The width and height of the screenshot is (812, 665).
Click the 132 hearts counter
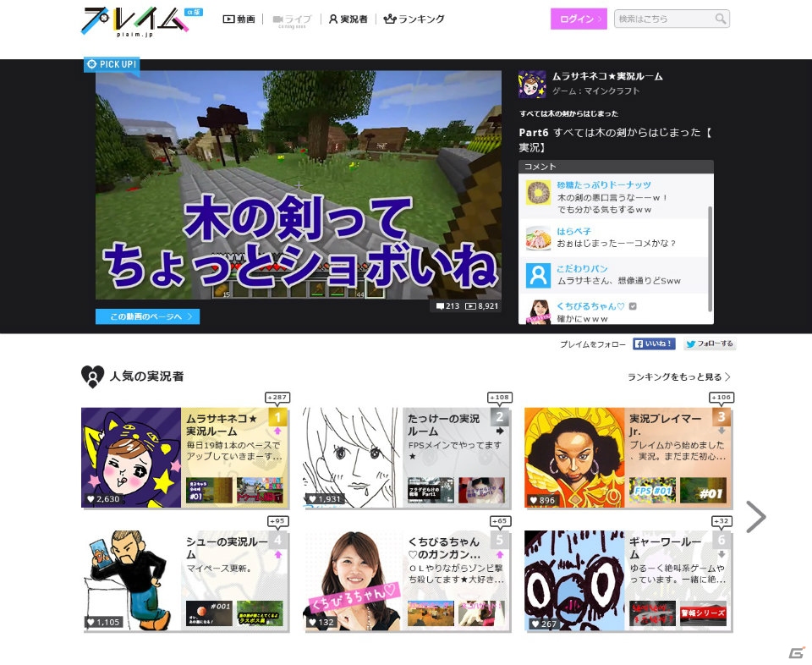(x=321, y=623)
